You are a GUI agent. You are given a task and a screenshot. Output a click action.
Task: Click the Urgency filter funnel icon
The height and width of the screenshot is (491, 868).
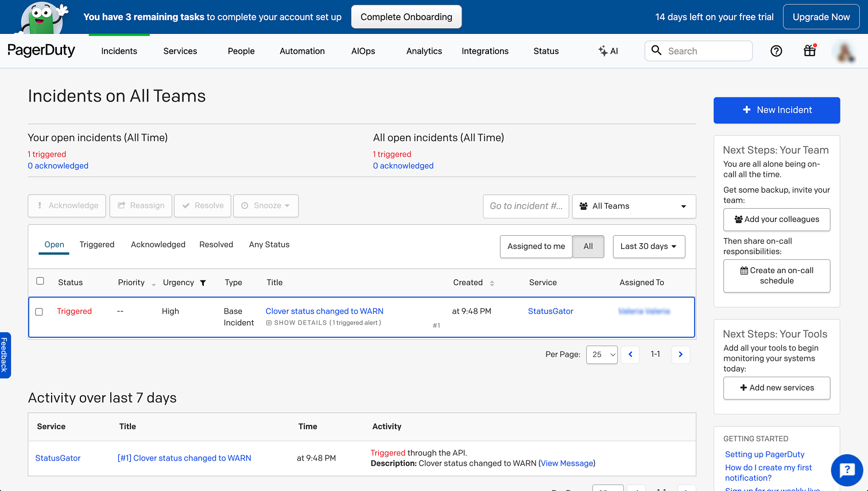203,283
